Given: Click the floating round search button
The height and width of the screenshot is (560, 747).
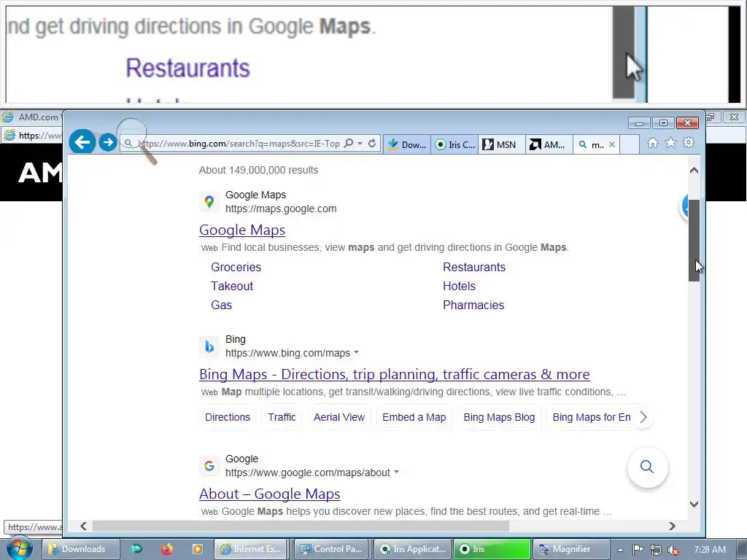Looking at the screenshot, I should [647, 467].
